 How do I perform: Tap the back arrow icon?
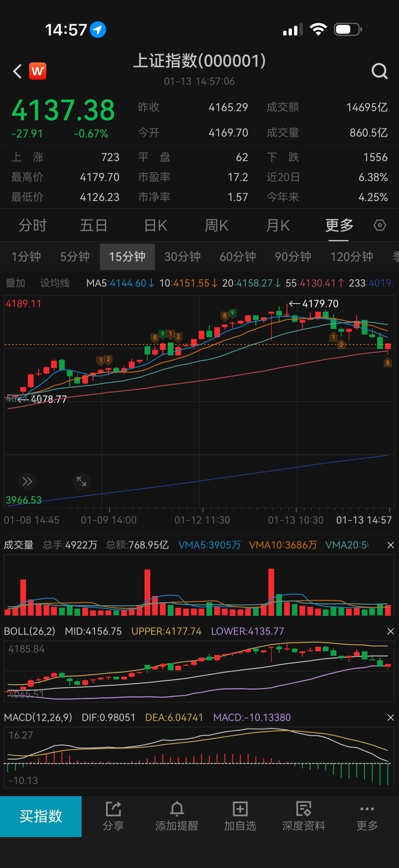pyautogui.click(x=17, y=71)
